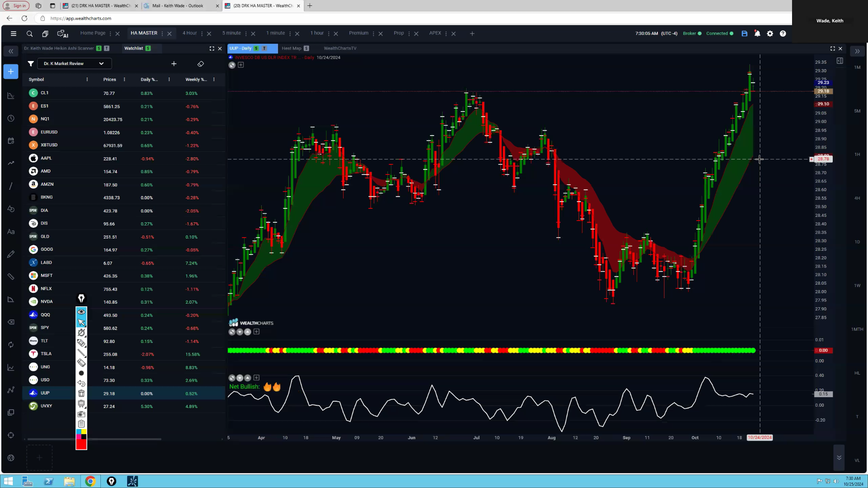This screenshot has width=868, height=488.
Task: Click the whiteboard easel tool
Action: click(x=81, y=404)
